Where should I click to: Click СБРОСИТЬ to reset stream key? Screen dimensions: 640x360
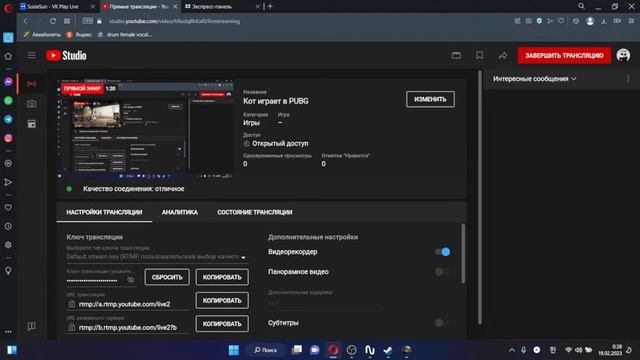click(x=167, y=277)
